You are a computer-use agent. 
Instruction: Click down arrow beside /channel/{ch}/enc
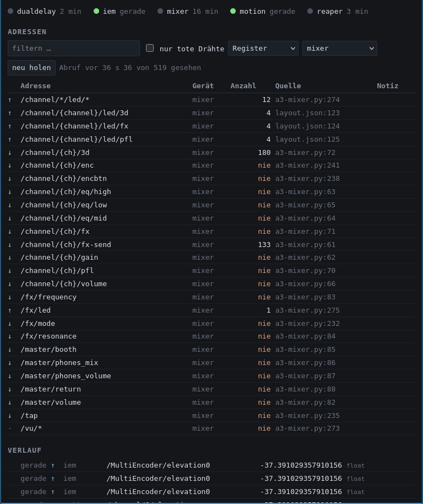[9, 165]
